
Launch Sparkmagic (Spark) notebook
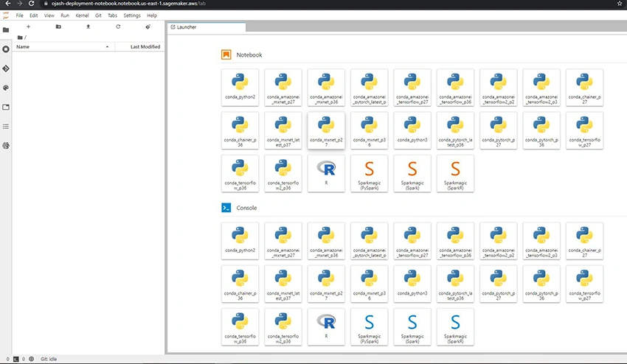[412, 173]
